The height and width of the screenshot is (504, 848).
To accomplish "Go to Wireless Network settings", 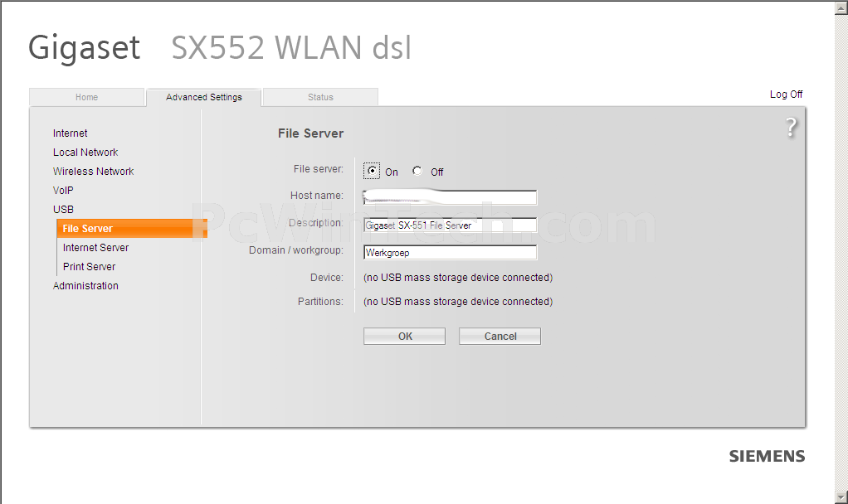I will click(x=93, y=172).
